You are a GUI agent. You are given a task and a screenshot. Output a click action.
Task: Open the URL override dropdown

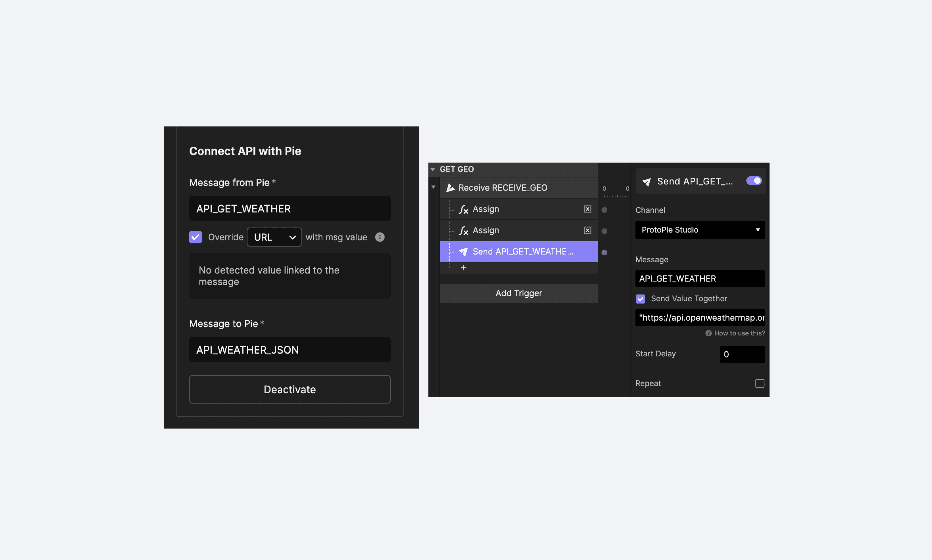click(x=274, y=237)
